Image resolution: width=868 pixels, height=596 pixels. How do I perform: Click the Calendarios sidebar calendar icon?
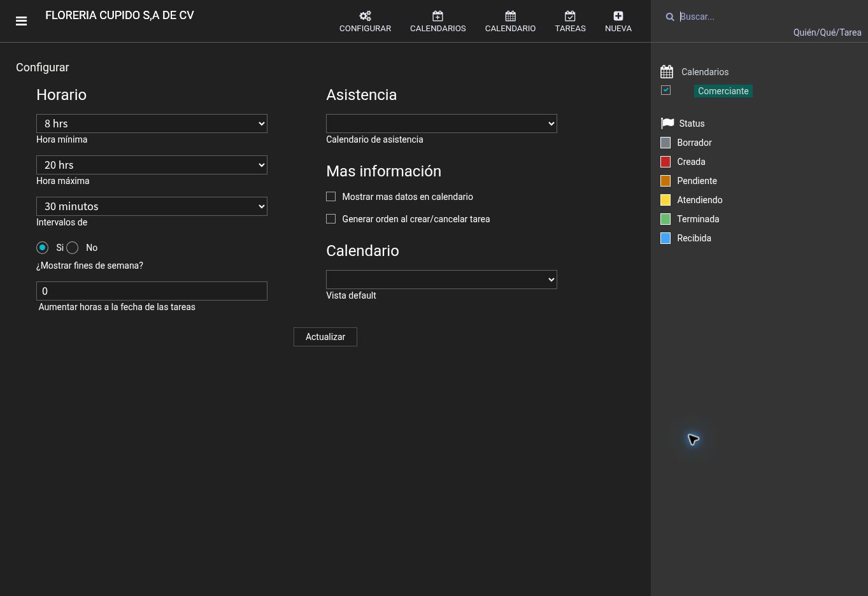pyautogui.click(x=667, y=72)
